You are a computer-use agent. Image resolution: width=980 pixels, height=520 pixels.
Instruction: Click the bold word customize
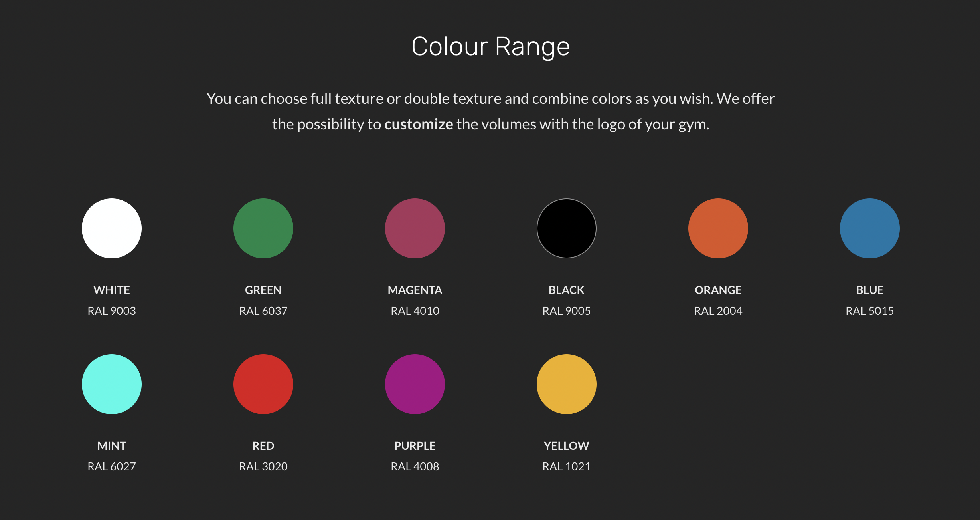click(x=419, y=125)
